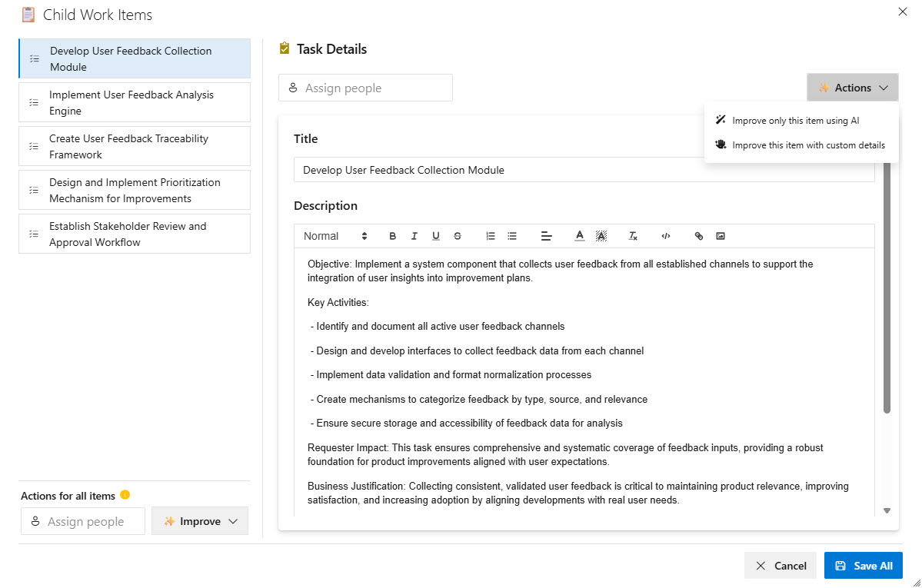The height and width of the screenshot is (588, 922).
Task: Choose 'Improve only this item using AI'
Action: (795, 121)
